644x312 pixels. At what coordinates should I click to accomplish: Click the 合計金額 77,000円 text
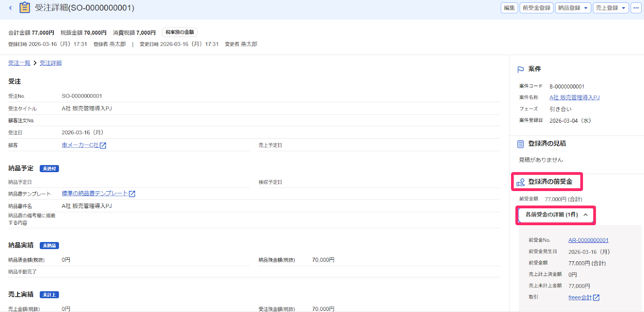pos(31,33)
